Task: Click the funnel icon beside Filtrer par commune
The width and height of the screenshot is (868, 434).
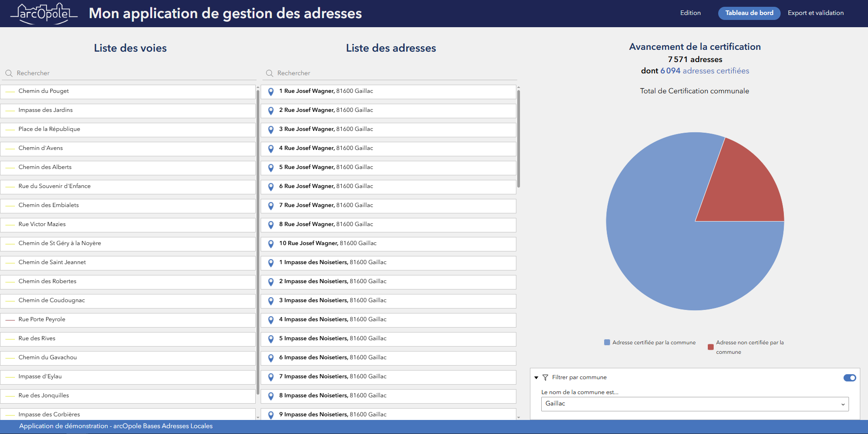Action: [x=545, y=377]
